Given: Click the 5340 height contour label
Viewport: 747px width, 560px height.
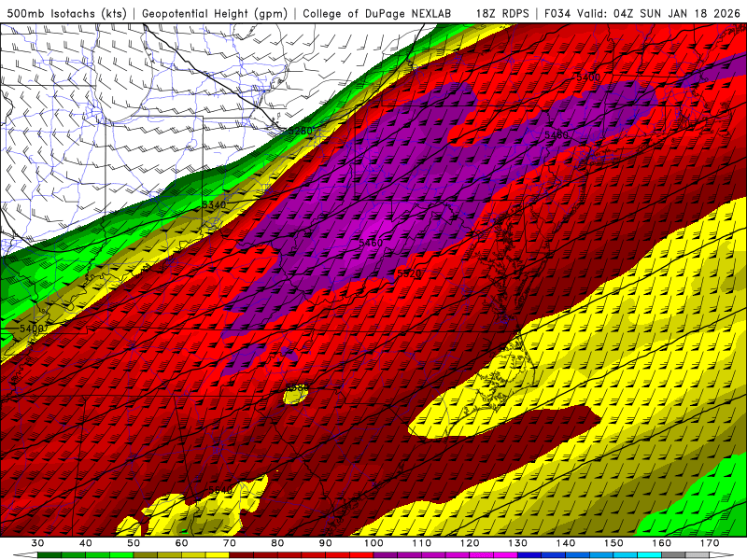Looking at the screenshot, I should [214, 204].
